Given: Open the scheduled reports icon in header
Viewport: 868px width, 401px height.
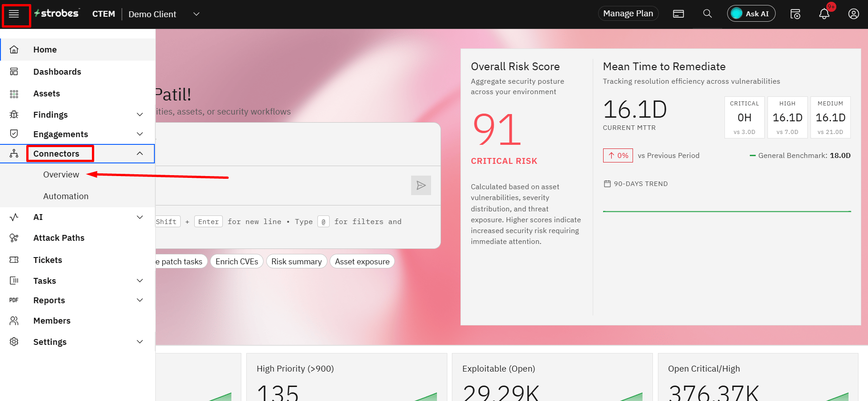Looking at the screenshot, I should pos(795,14).
